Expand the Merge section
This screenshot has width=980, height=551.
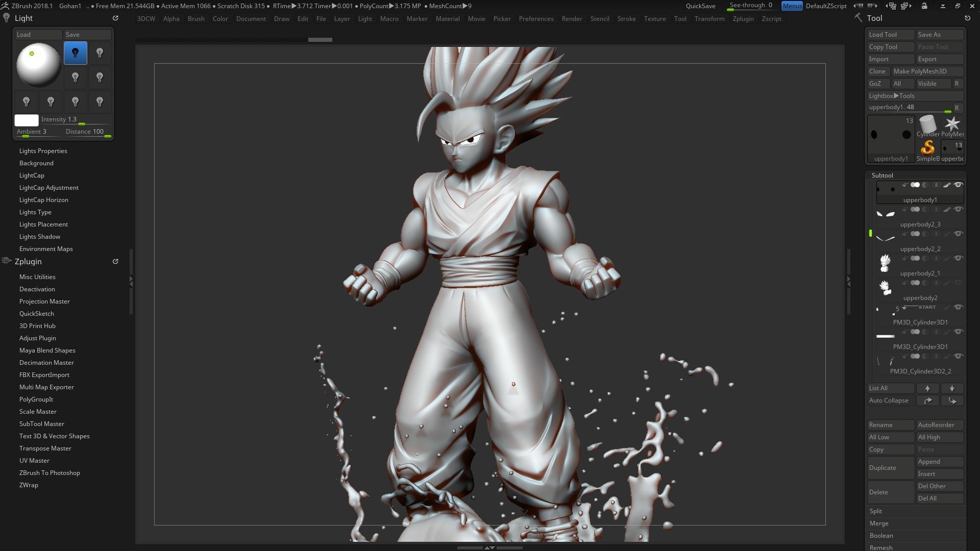pyautogui.click(x=879, y=523)
